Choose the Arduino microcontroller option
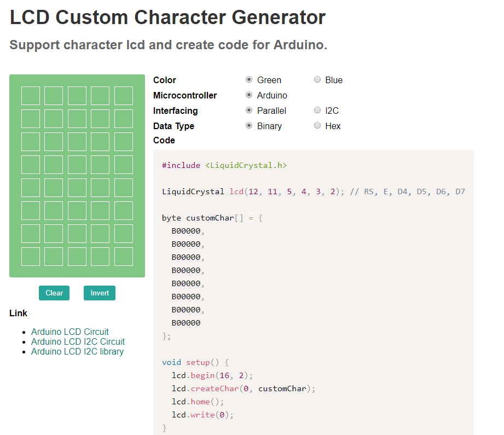 coord(249,95)
